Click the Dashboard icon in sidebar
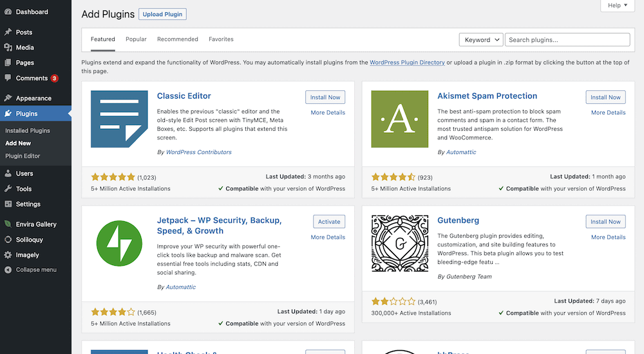The width and height of the screenshot is (644, 354). coord(8,12)
